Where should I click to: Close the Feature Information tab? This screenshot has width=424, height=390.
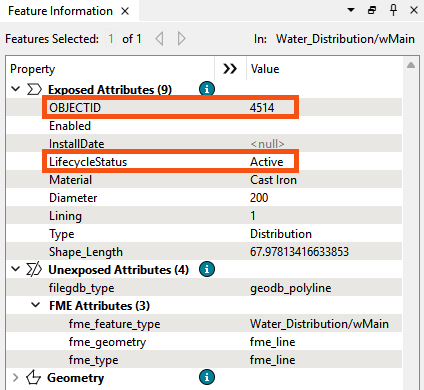125,11
